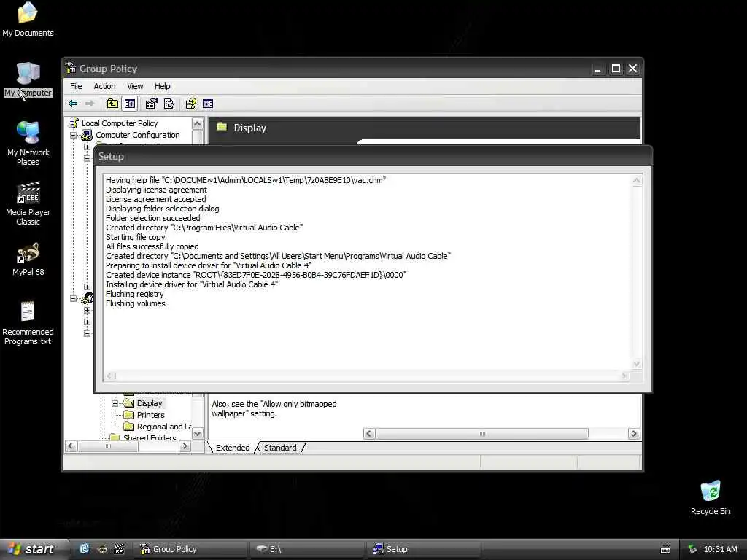
Task: Select MyPal 68 desktop shortcut
Action: pos(28,260)
